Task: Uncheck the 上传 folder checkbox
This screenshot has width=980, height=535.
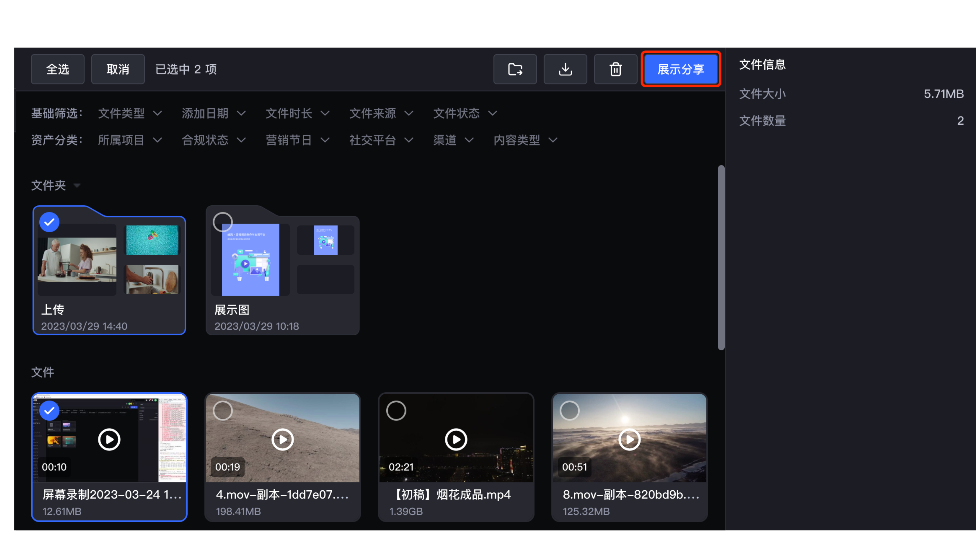Action: coord(49,222)
